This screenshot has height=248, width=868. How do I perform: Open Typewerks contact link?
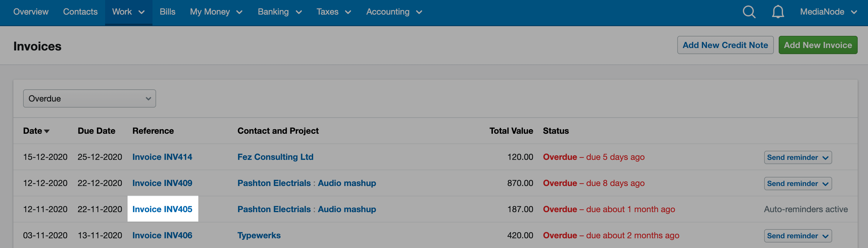coord(259,236)
